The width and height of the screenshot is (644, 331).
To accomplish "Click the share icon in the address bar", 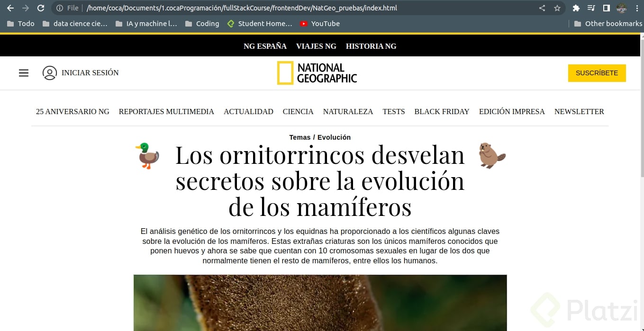I will 542,8.
